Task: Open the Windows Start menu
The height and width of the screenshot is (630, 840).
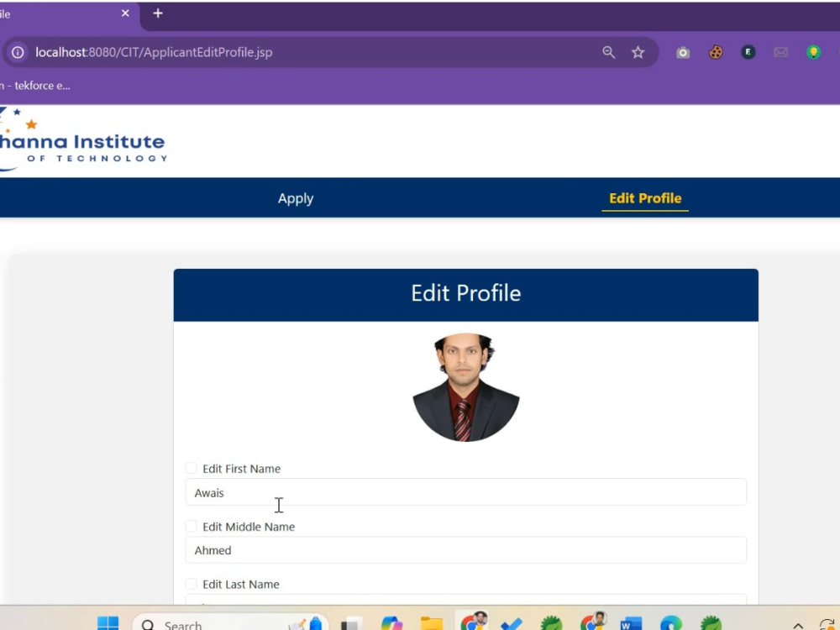Action: (x=108, y=623)
